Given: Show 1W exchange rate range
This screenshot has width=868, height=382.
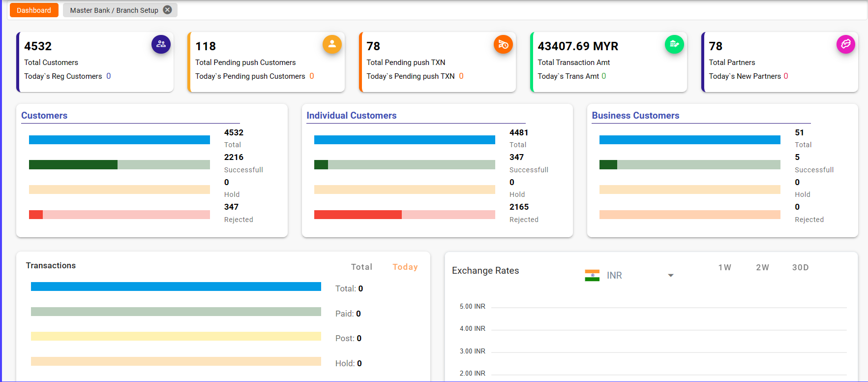Looking at the screenshot, I should [724, 267].
